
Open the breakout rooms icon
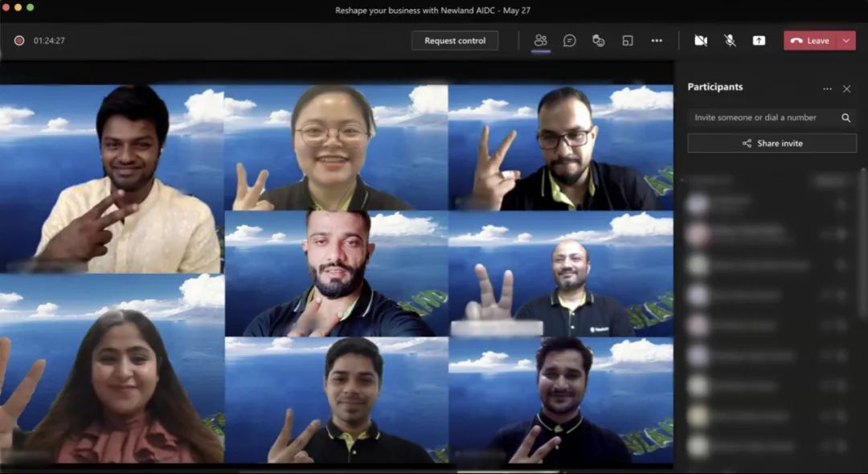pyautogui.click(x=628, y=40)
